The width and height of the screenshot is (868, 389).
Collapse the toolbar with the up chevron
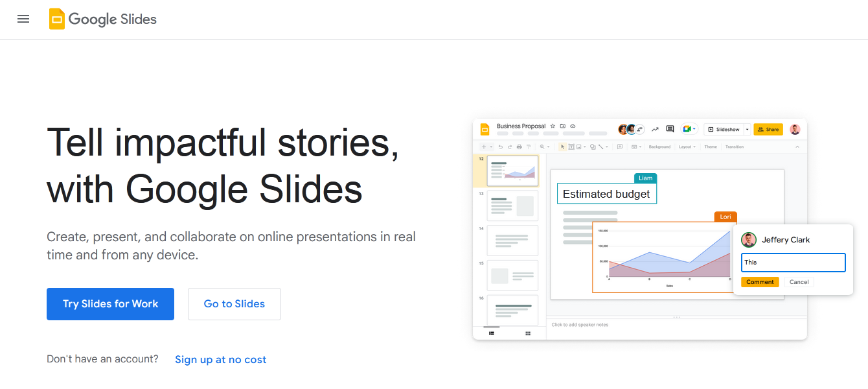click(797, 147)
